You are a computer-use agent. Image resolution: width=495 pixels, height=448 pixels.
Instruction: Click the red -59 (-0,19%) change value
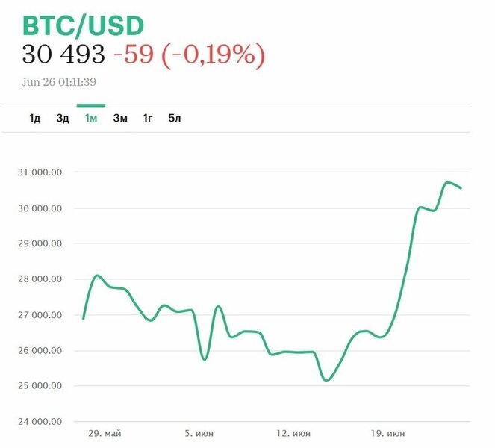point(189,55)
